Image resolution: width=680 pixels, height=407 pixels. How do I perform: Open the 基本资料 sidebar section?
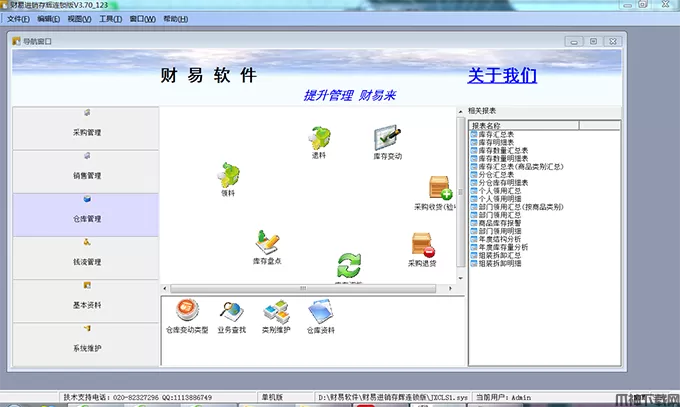coord(86,301)
